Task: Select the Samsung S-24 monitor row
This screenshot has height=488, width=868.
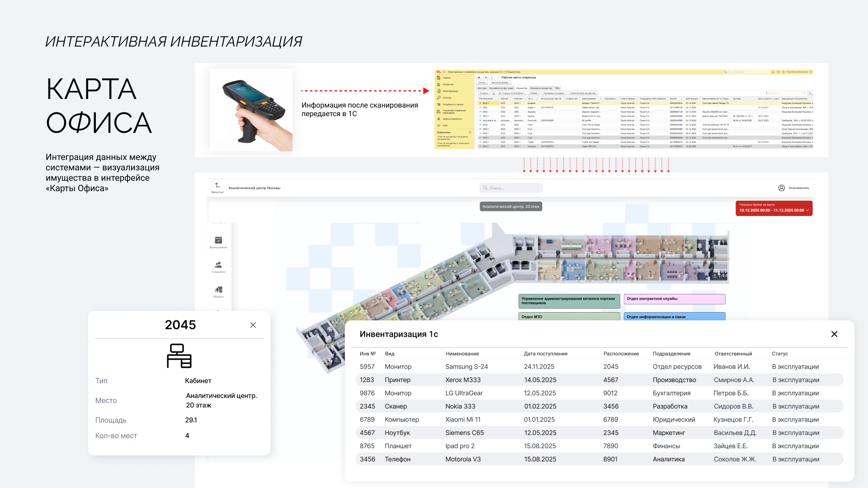Action: click(467, 367)
